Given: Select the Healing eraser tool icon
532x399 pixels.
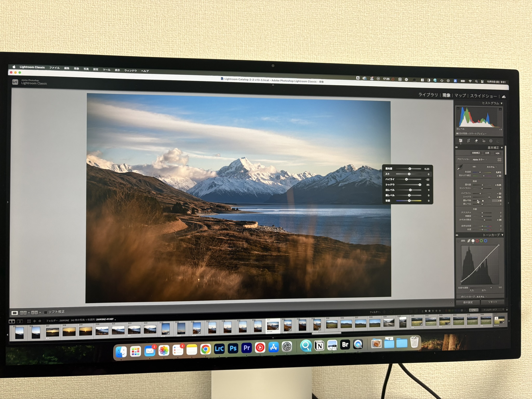Looking at the screenshot, I should point(476,141).
